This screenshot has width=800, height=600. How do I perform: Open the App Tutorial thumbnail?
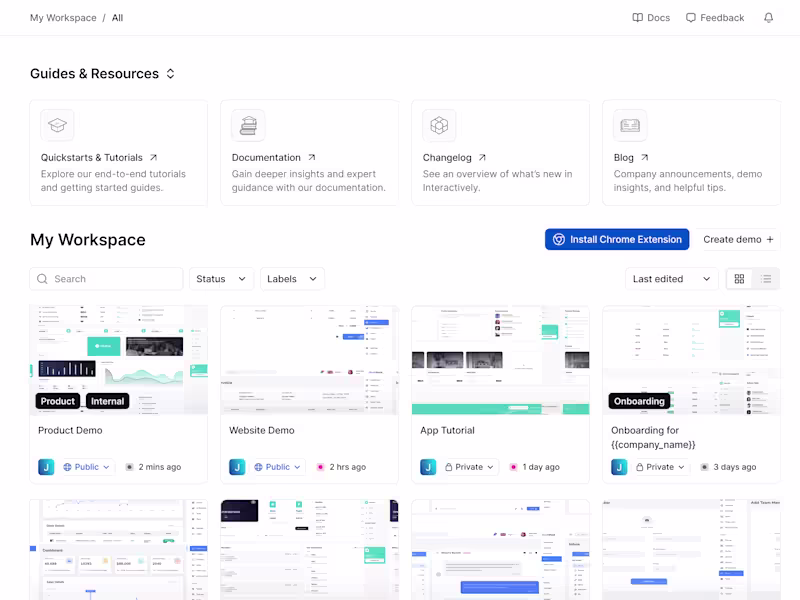point(501,360)
